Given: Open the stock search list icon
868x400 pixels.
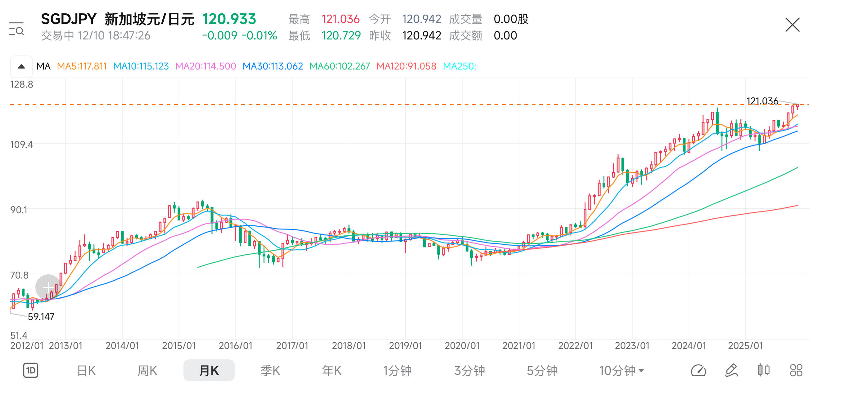Looking at the screenshot, I should [x=16, y=29].
